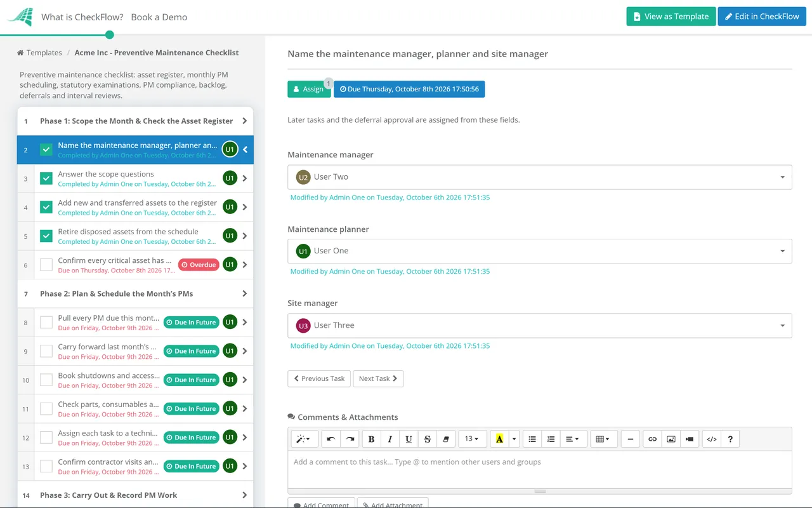This screenshot has width=812, height=508.
Task: Check Assign each task to a technician
Action: 46,438
